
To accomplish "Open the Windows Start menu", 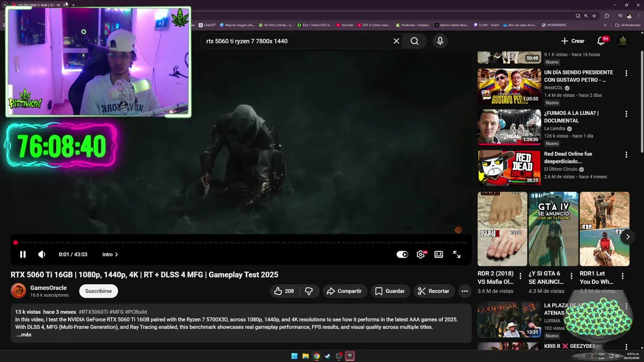I will (294, 356).
